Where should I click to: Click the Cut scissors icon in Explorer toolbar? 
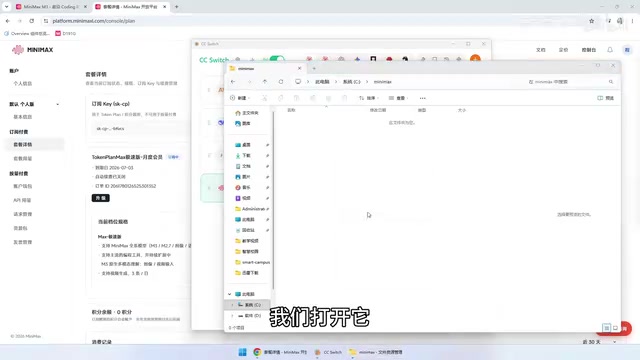[264, 98]
